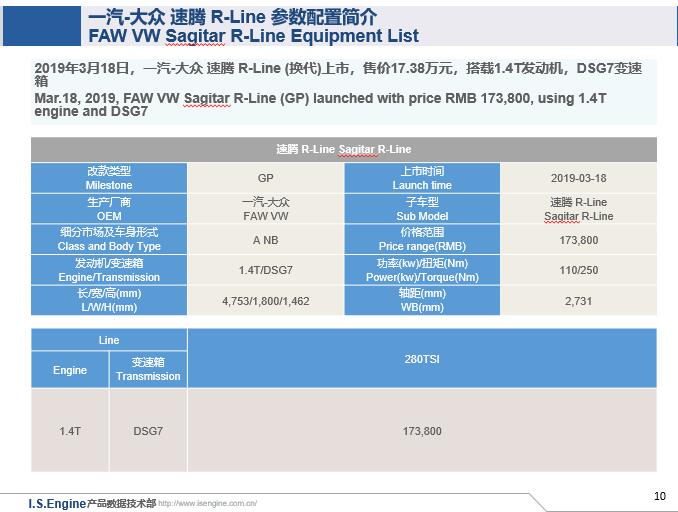Select the '110/250' power torque value

click(579, 270)
